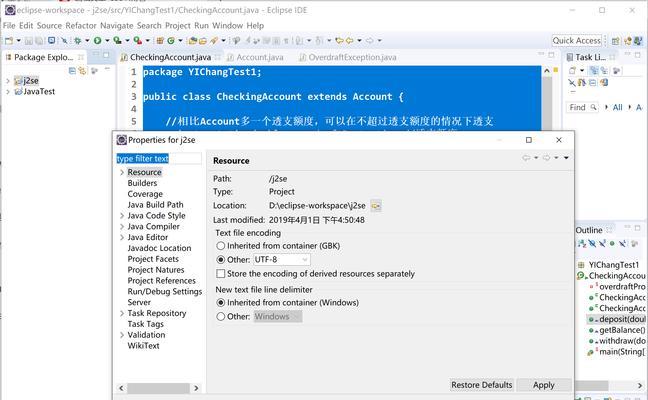Expand the Java Code Style node
Screen dimensions: 648x400
[x=122, y=216]
